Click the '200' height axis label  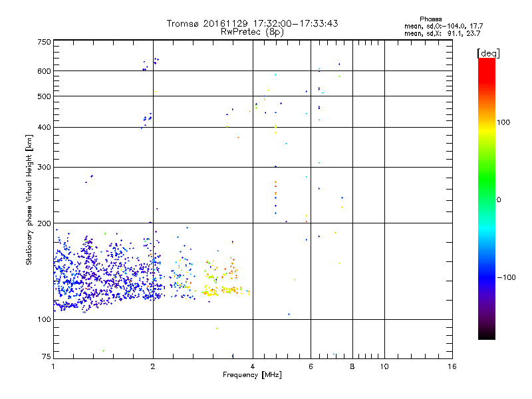tap(44, 223)
